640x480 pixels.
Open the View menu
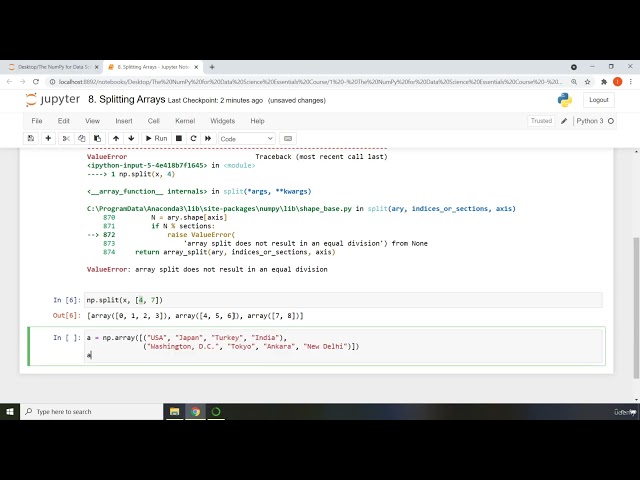(x=92, y=121)
